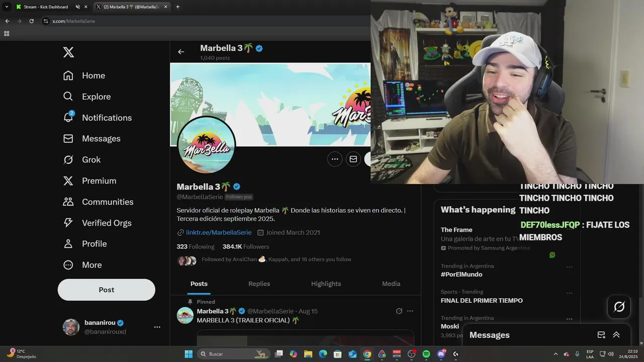Show hidden system tray icons

(x=555, y=354)
